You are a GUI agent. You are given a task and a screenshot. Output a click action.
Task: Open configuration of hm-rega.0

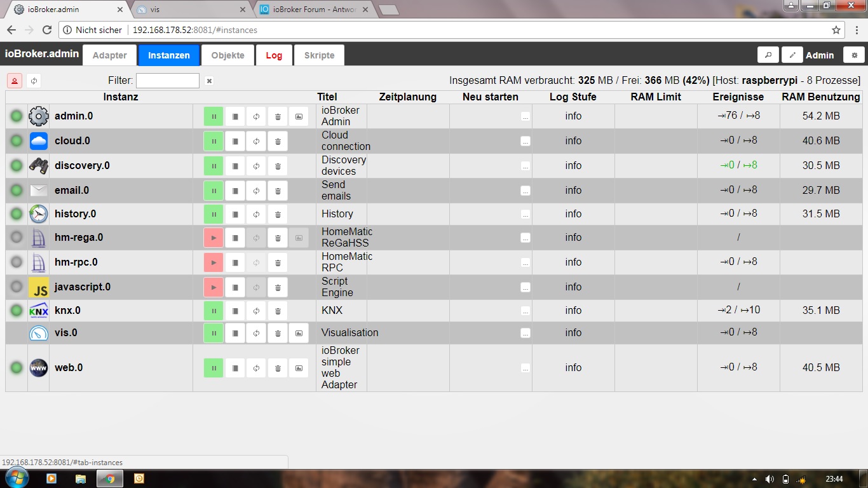point(235,238)
